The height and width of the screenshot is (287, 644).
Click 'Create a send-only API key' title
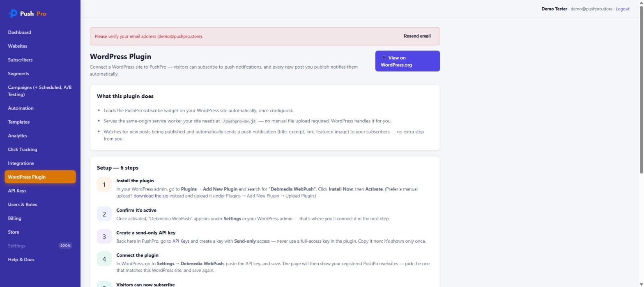146,233
